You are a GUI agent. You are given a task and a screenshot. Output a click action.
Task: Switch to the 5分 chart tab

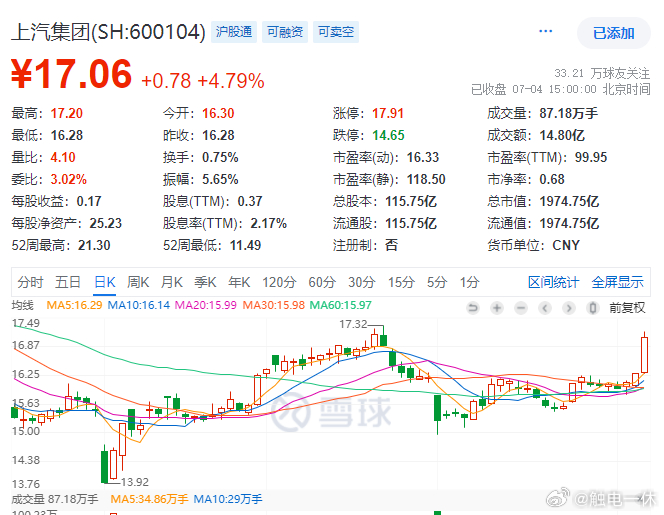[437, 282]
